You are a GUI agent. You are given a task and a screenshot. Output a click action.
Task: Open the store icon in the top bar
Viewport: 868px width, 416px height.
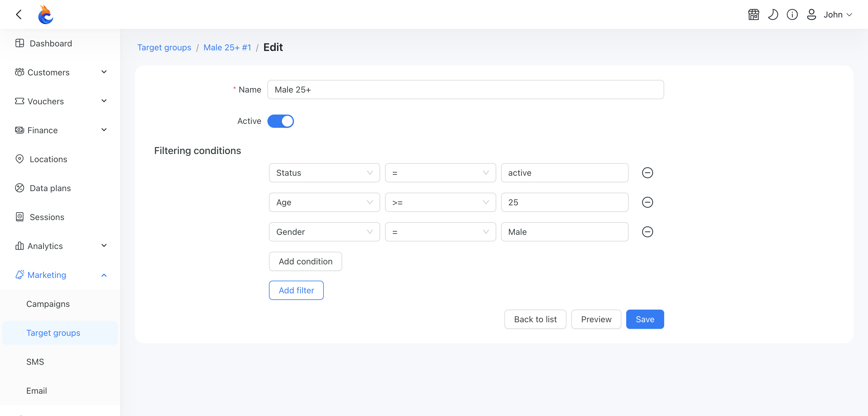[x=753, y=14]
